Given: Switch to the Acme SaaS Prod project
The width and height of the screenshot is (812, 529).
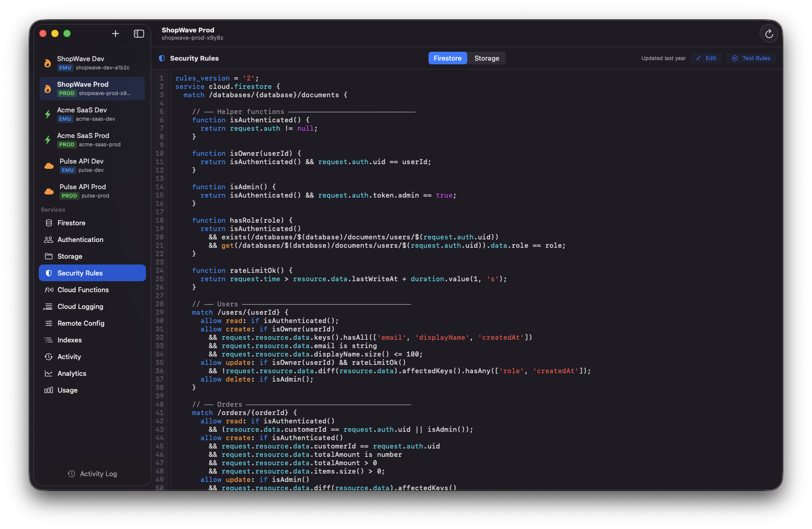Looking at the screenshot, I should [x=92, y=140].
